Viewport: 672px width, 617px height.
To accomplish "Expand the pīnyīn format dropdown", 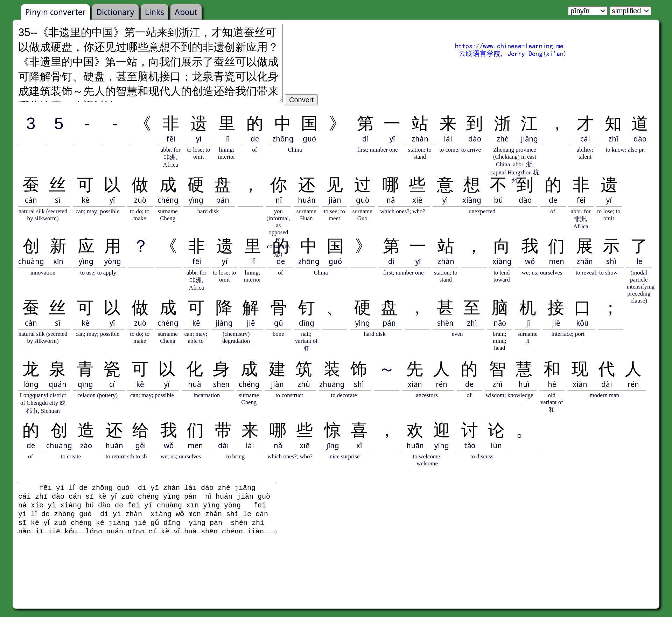I will 588,11.
